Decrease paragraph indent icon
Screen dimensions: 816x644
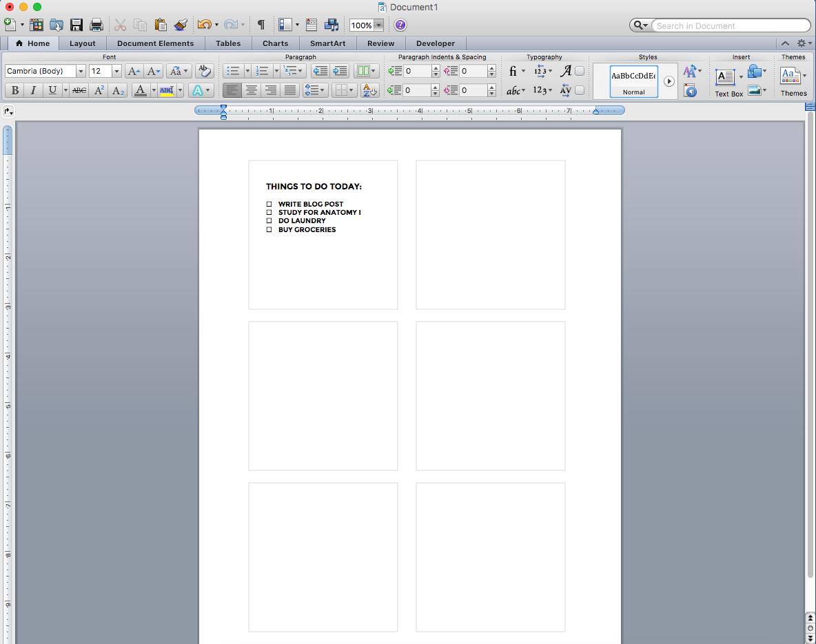pos(320,71)
